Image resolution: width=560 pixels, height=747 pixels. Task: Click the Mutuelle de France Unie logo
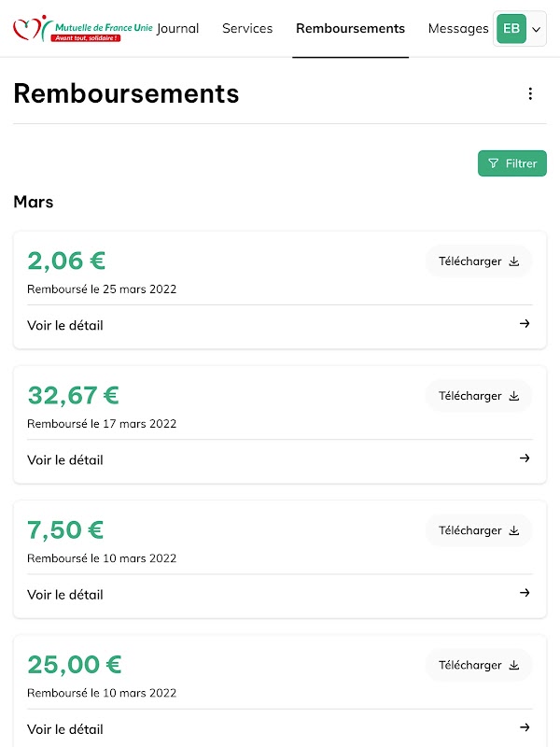click(x=82, y=29)
